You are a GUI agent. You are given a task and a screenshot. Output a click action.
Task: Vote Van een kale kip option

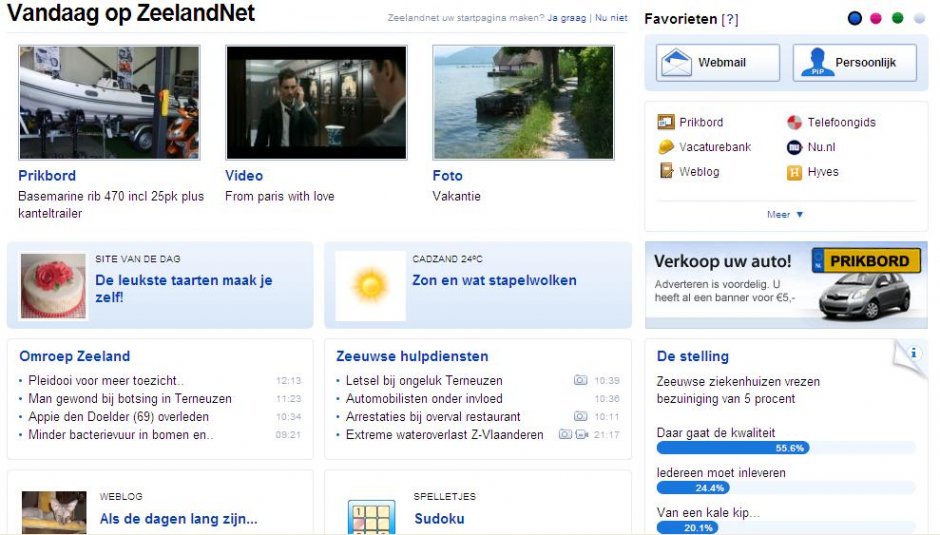(708, 512)
